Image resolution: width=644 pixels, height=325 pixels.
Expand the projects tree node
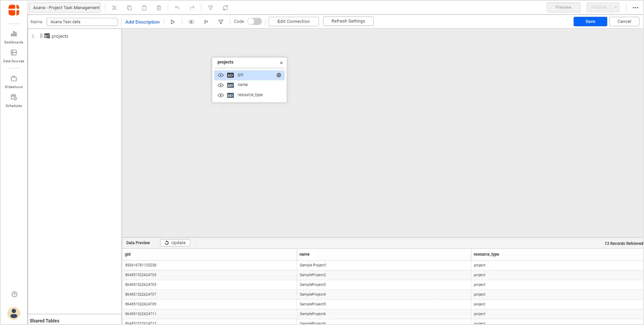click(33, 37)
